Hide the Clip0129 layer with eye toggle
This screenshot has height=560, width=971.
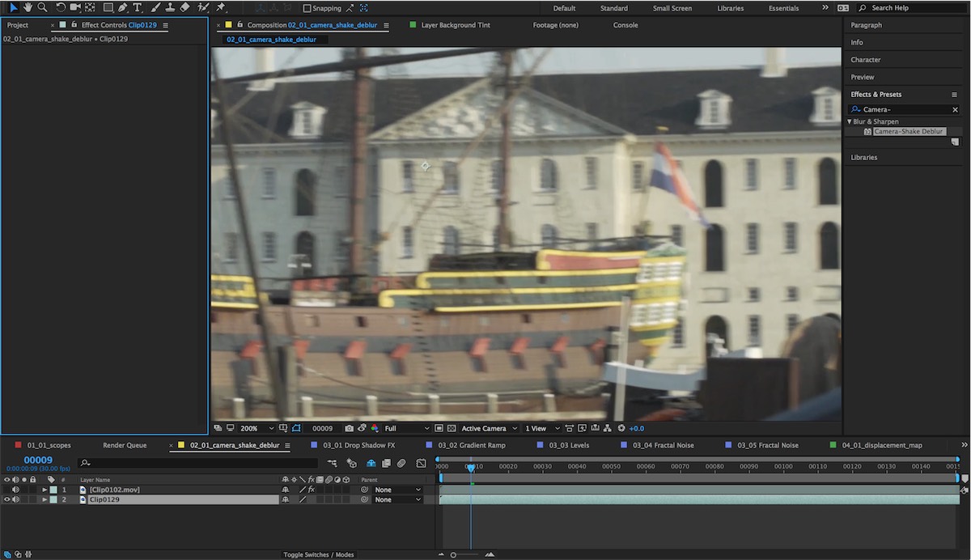pos(7,500)
